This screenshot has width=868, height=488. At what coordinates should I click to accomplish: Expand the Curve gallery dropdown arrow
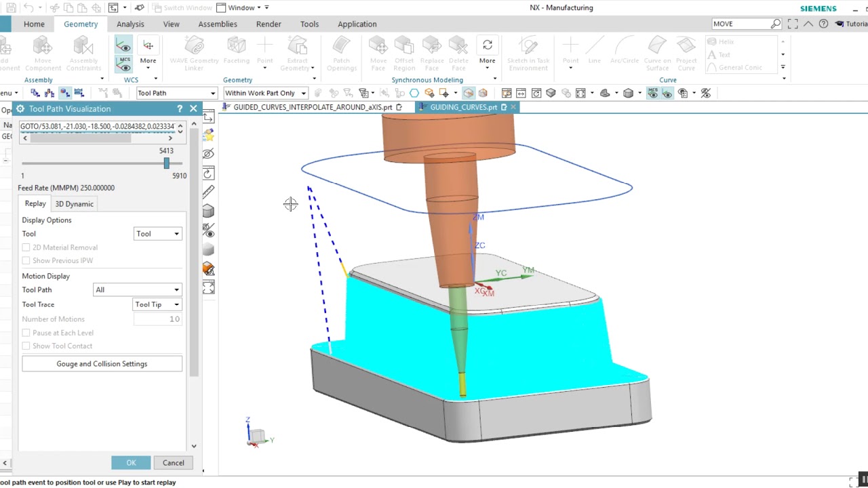783,67
